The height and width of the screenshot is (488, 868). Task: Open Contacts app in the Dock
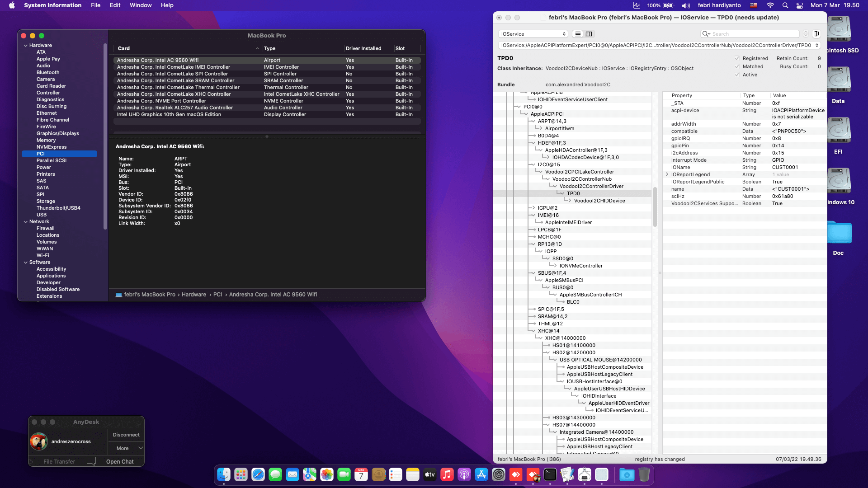pos(378,474)
